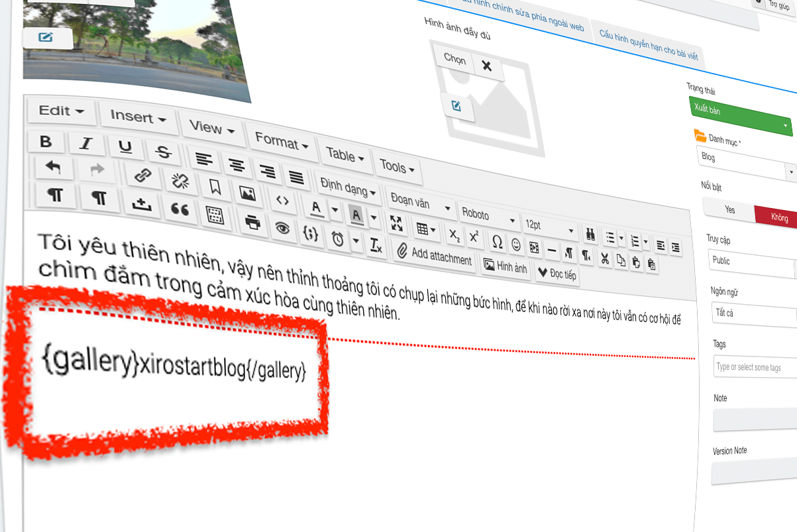Image resolution: width=797 pixels, height=532 pixels.
Task: Click the Version Note input field
Action: tap(754, 472)
